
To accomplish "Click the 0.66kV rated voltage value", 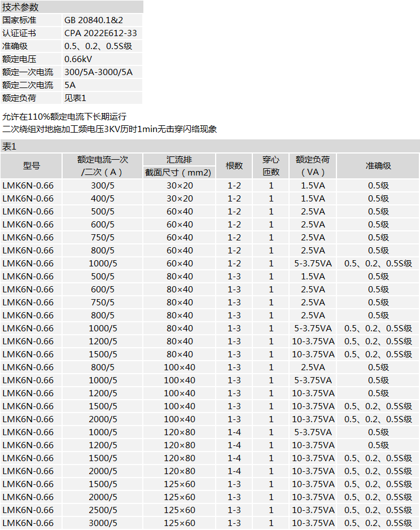I will 78,59.
